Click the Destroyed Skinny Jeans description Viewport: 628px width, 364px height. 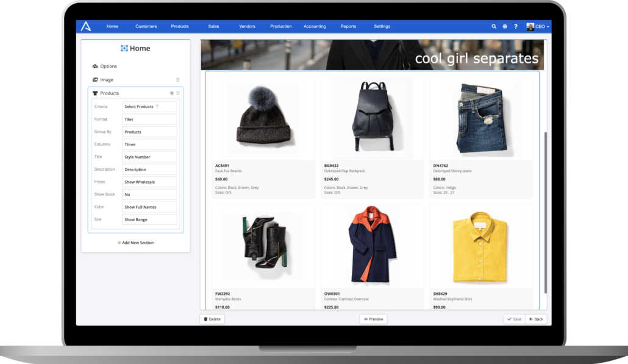452,171
